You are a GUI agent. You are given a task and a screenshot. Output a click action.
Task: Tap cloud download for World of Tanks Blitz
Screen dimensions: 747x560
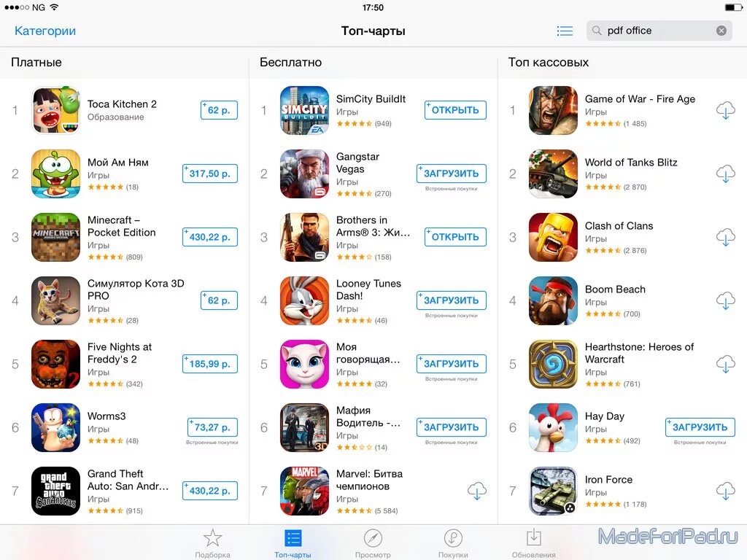tap(726, 174)
